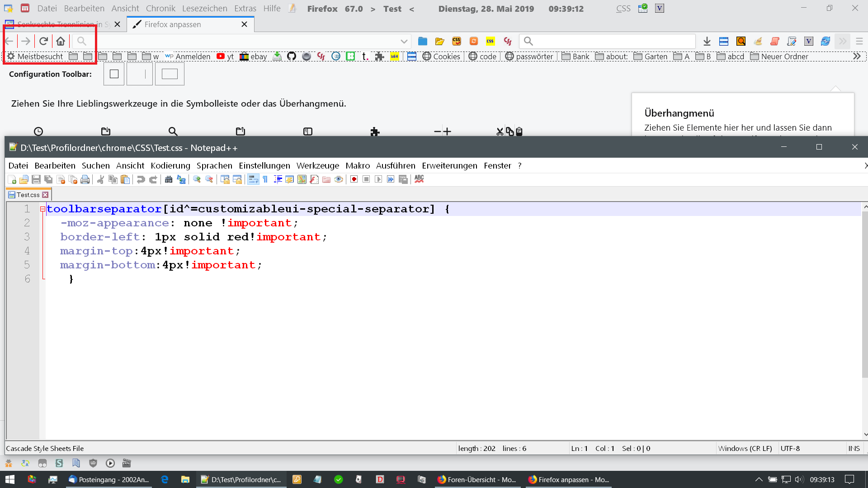Open the Kodierung menu in Notepad++
868x488 pixels.
(x=170, y=165)
